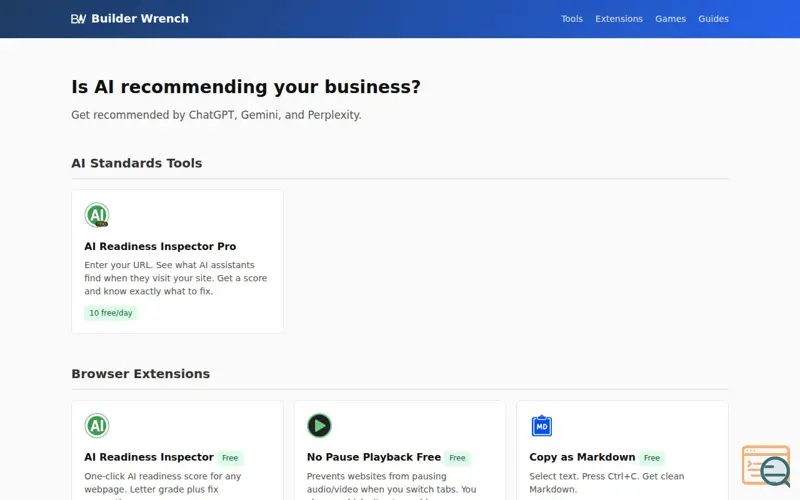Viewport: 800px width, 500px height.
Task: Open the Copy as Markdown title
Action: tap(582, 457)
